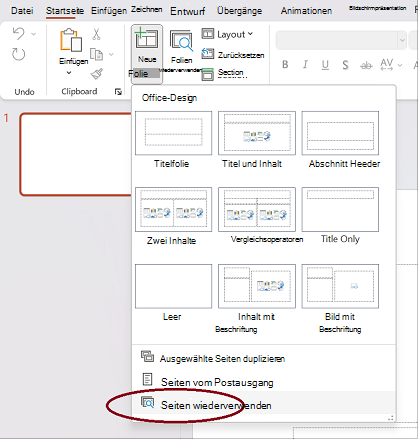Screen dimensions: 418x439
Task: Click the menu resize grip corner
Action: point(391,418)
